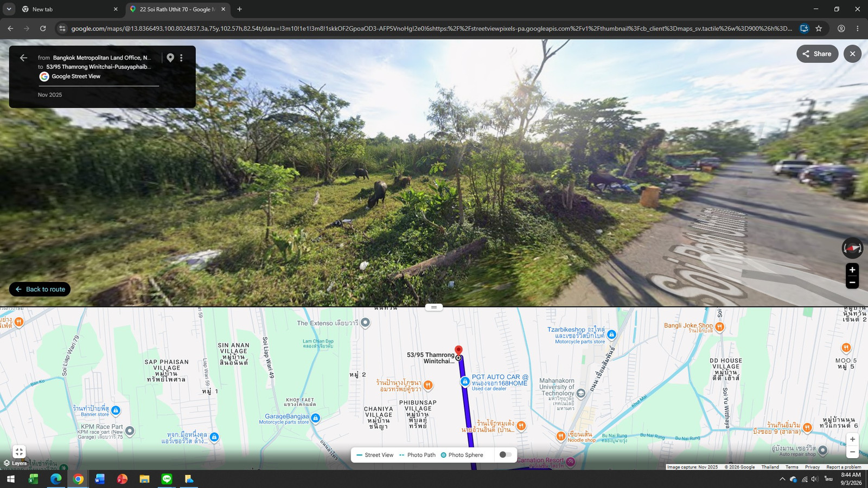
Task: Open the Chrome profile button
Action: coord(841,28)
